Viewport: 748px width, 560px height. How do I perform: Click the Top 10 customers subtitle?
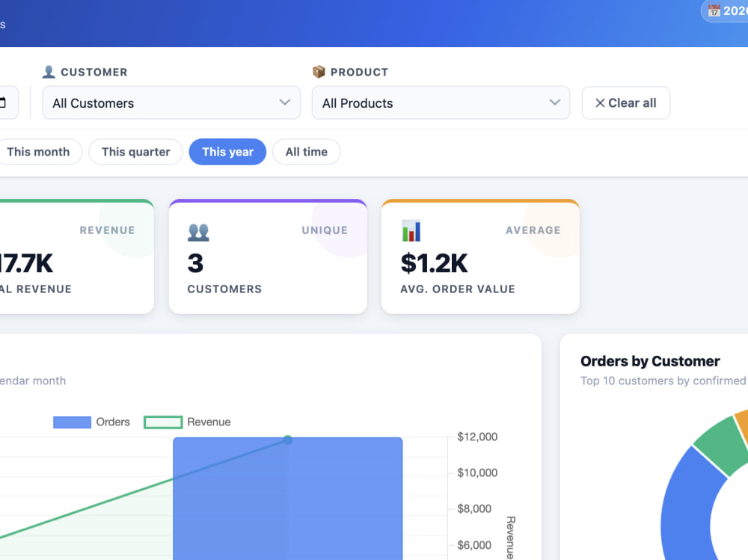(663, 381)
